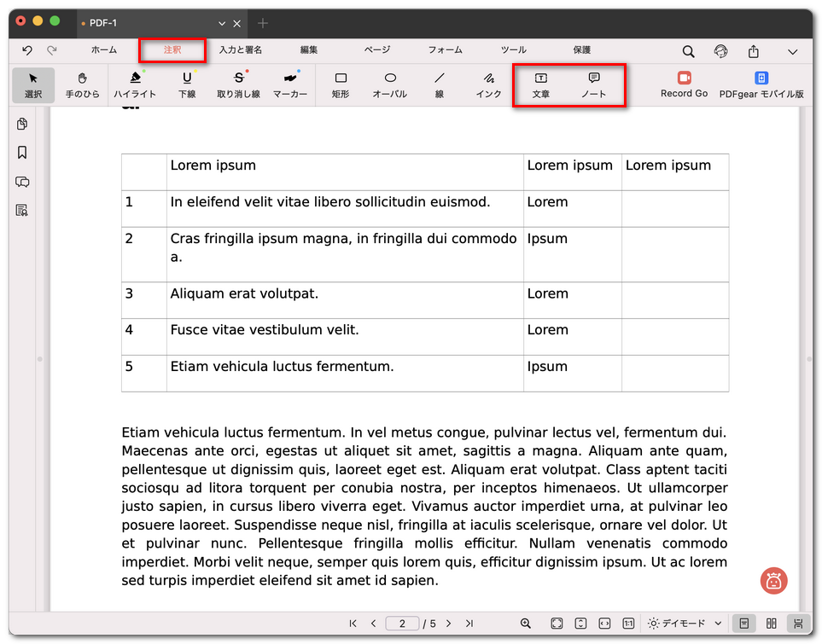
Task: Switch to the 編集 (Edit) tab
Action: point(309,50)
